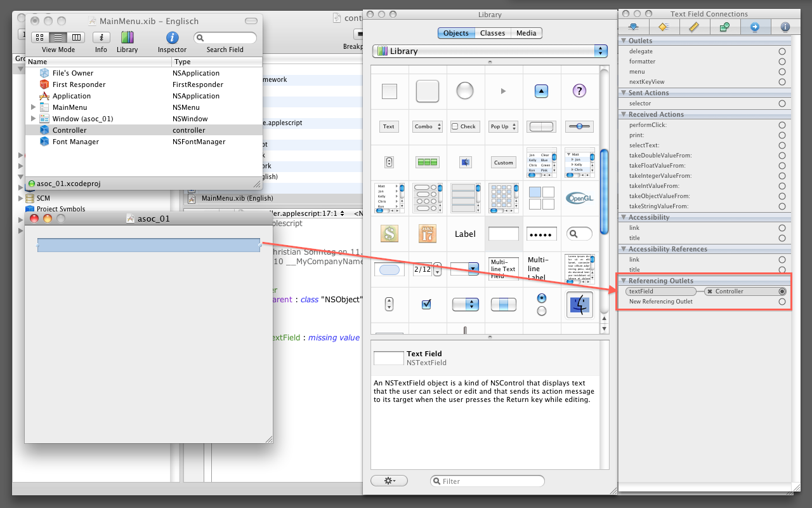Open the Bindings inspector tab icon

(724, 27)
